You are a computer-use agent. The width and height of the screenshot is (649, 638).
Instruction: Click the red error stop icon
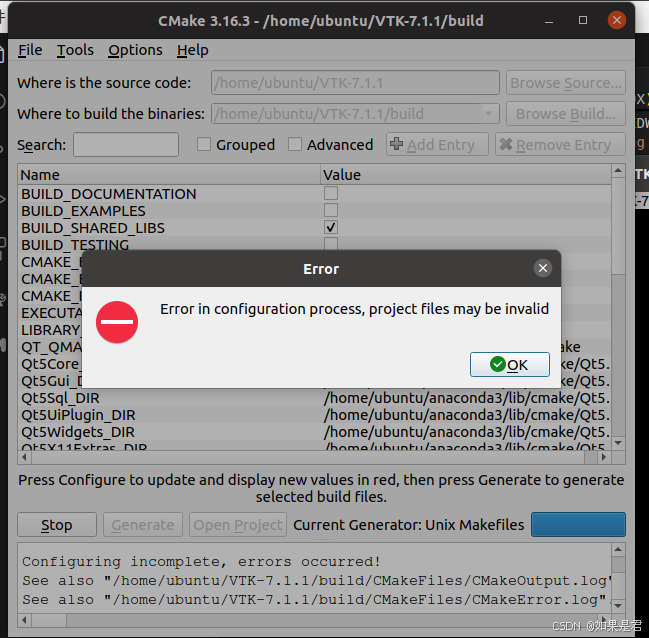pos(117,322)
